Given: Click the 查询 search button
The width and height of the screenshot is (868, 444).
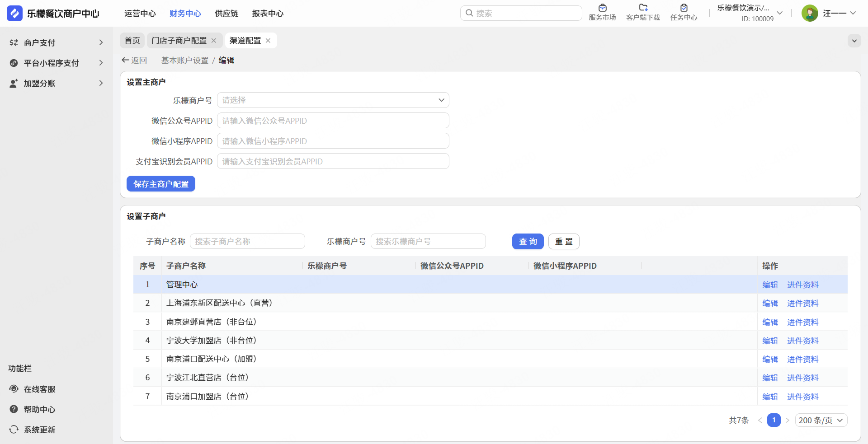Looking at the screenshot, I should coord(528,242).
